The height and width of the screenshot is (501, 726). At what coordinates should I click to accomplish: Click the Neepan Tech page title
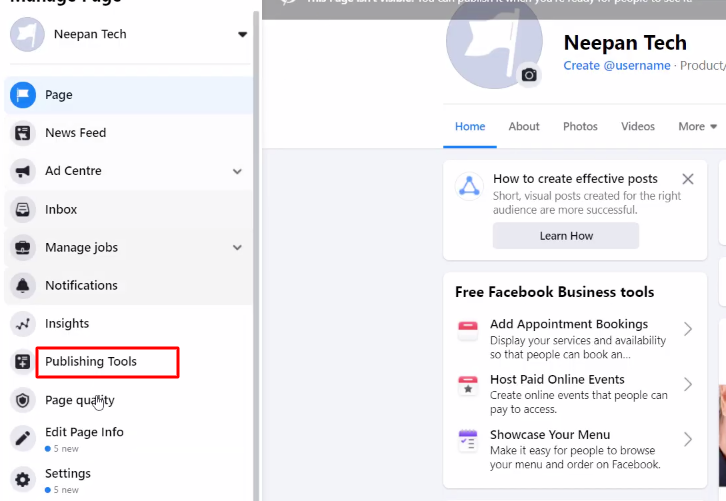pos(625,43)
